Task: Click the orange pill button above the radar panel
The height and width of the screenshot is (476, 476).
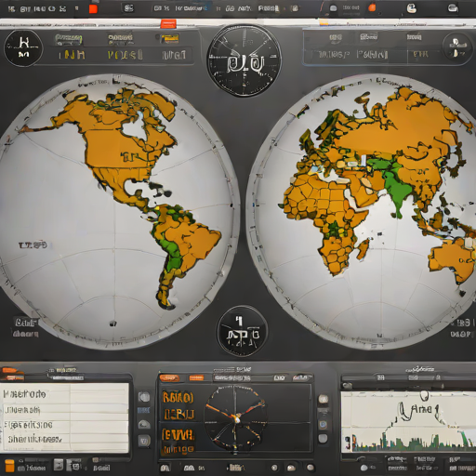Action: coord(169,377)
